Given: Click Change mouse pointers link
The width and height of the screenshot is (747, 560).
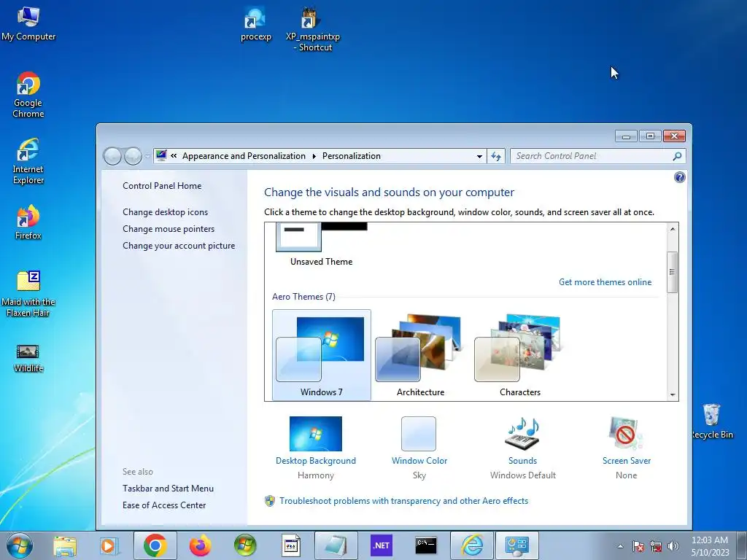Looking at the screenshot, I should point(169,229).
